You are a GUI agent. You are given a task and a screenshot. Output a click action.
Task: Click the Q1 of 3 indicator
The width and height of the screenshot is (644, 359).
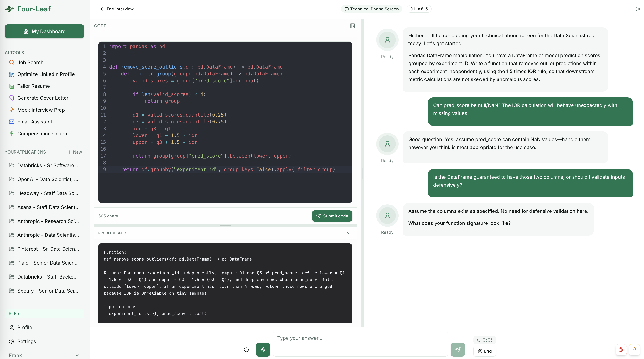coord(419,9)
